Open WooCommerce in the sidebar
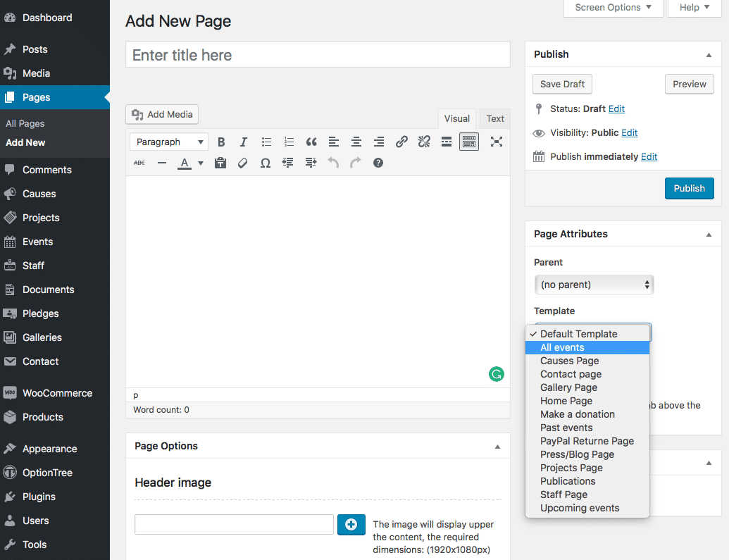The width and height of the screenshot is (729, 560). (x=55, y=393)
